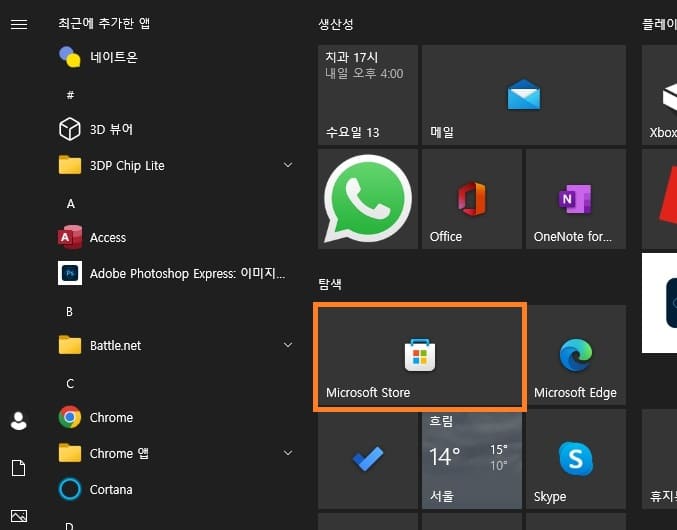Expand the Battle.net folder chevron
Screen dimensions: 677x530
tap(288, 345)
